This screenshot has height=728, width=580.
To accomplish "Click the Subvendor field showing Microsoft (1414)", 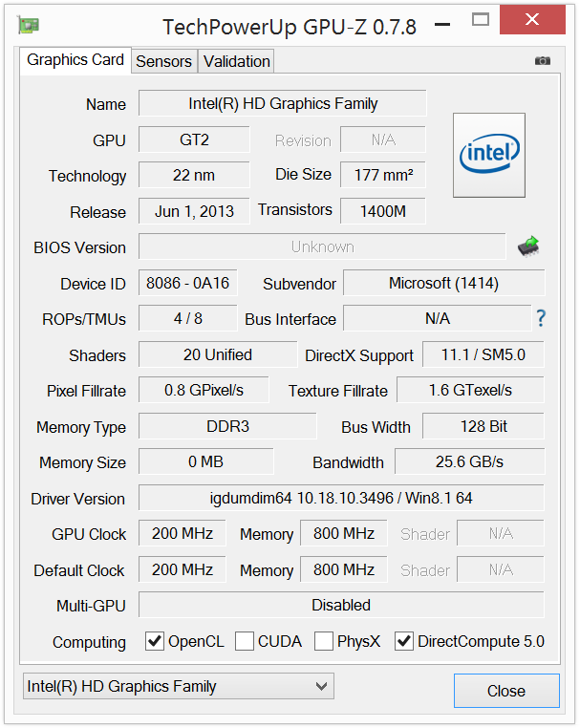I will 443,283.
